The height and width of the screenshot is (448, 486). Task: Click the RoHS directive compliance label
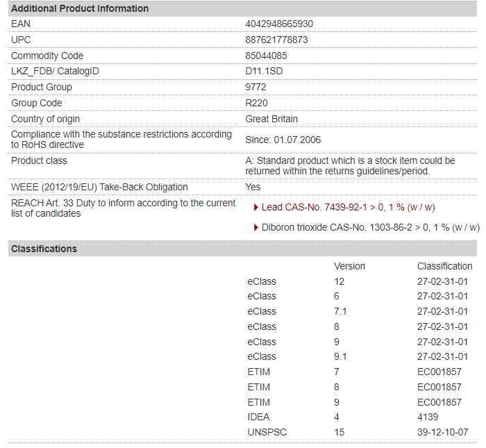pos(121,140)
